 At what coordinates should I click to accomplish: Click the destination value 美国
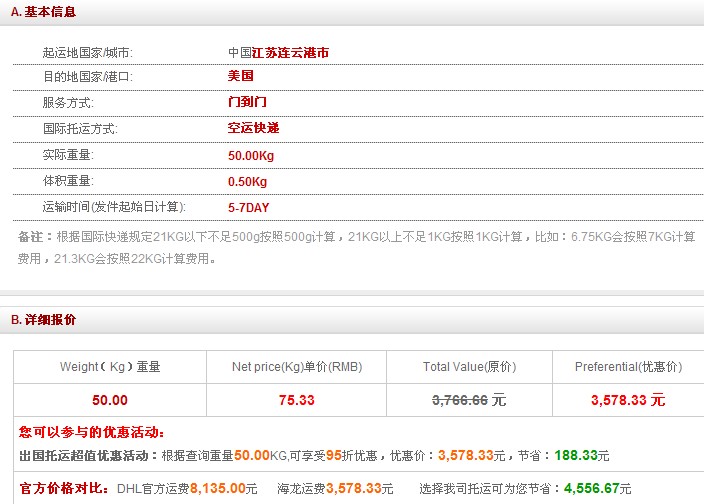pyautogui.click(x=240, y=76)
